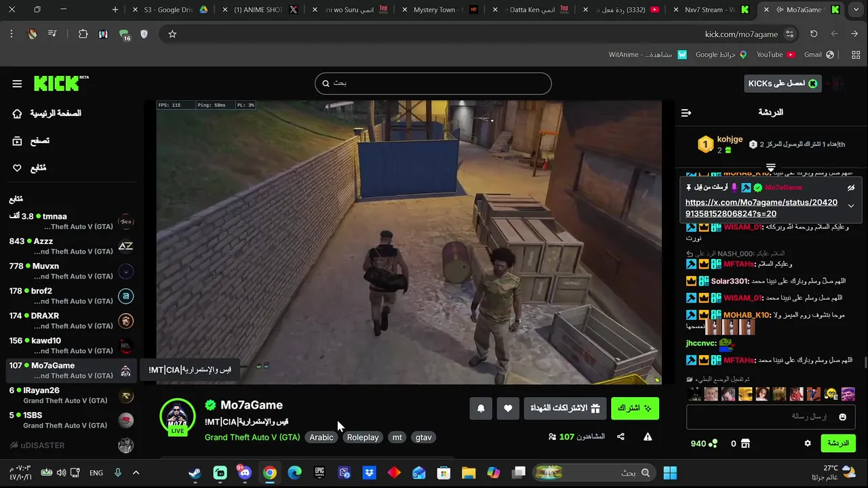868x488 pixels.
Task: Hide the pinned message with eye-slash icon
Action: coord(851,188)
